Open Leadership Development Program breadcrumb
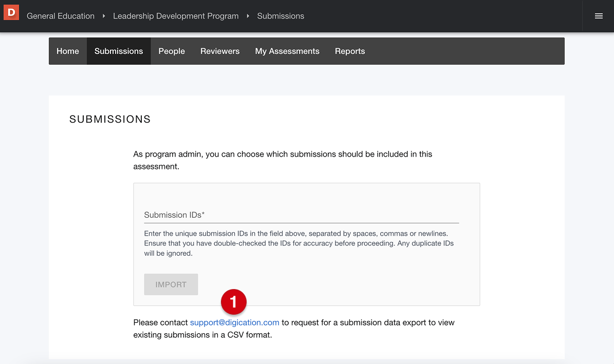 (176, 16)
